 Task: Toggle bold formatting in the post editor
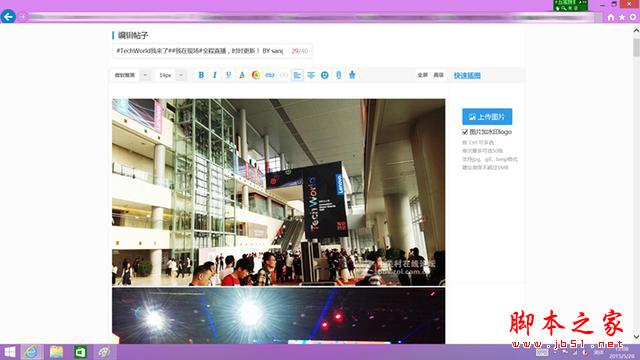pos(201,75)
